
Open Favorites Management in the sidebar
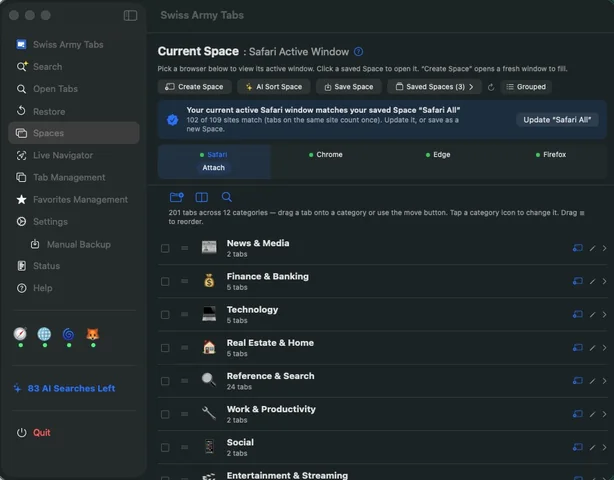tap(74, 200)
